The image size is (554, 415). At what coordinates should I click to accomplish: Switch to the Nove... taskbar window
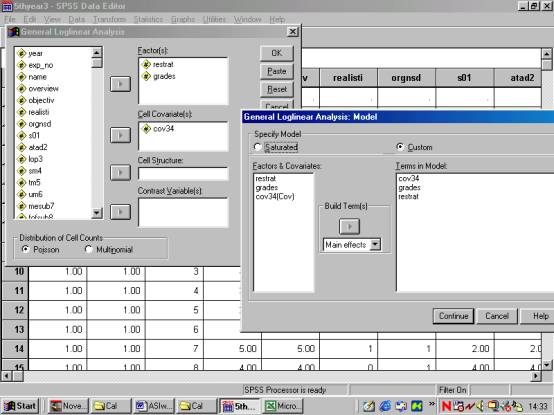point(67,406)
